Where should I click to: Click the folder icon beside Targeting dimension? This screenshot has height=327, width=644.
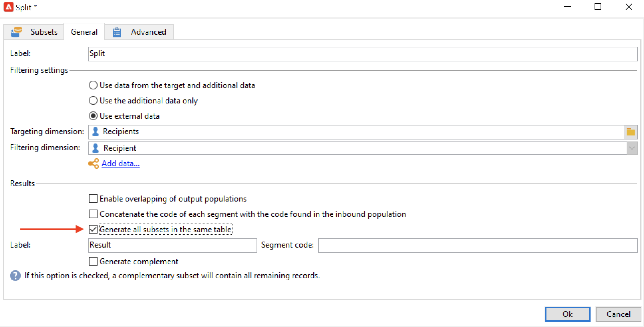click(630, 132)
